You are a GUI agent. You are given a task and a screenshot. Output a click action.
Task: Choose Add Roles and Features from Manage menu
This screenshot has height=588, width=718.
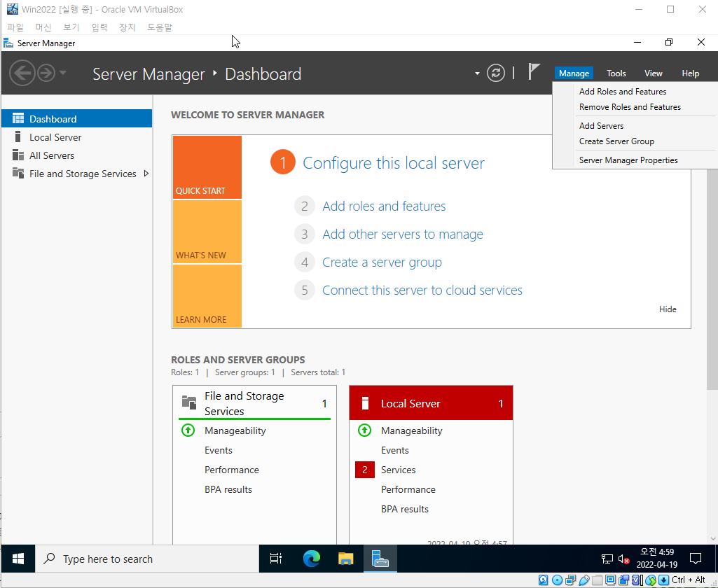634,92
